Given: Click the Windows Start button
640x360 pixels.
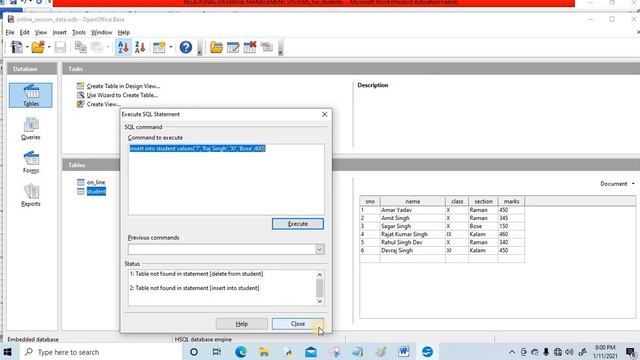Looking at the screenshot, I should pos(8,352).
